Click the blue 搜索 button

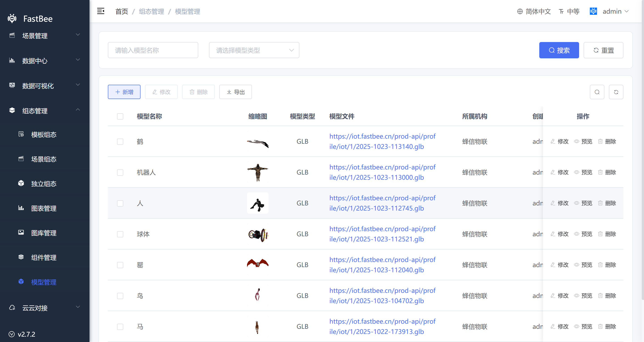(x=559, y=50)
